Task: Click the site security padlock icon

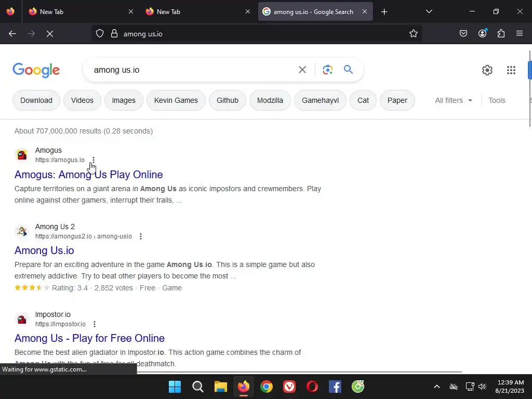Action: click(114, 34)
